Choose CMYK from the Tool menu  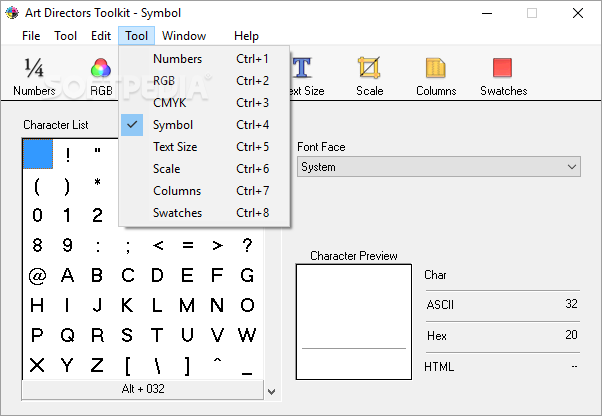[x=204, y=103]
